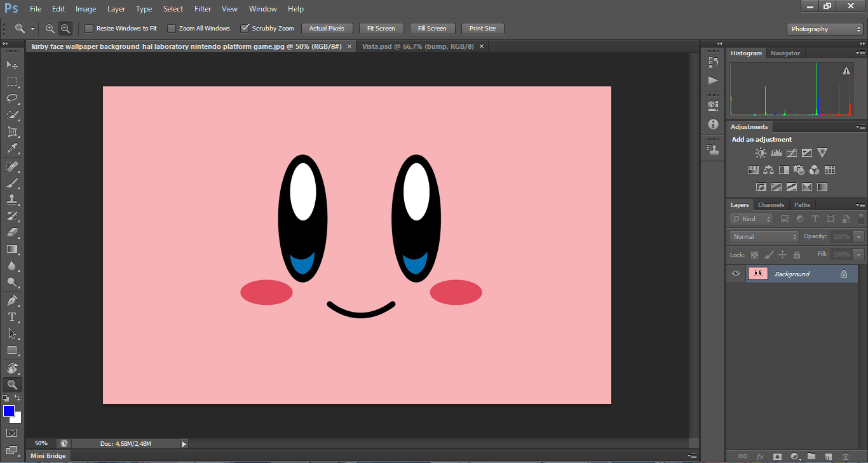Select the Crop tool
868x463 pixels.
[x=12, y=131]
